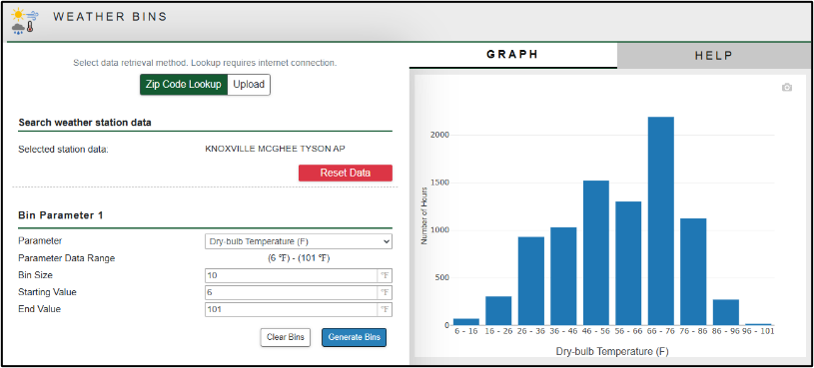This screenshot has height=368, width=814.
Task: Click the 96 - 101 axis label
Action: [x=758, y=331]
